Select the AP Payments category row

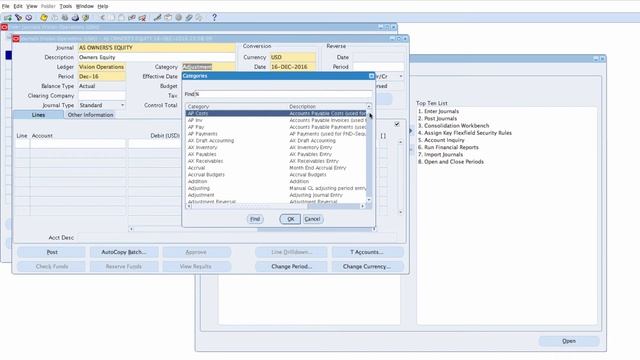tap(276, 134)
